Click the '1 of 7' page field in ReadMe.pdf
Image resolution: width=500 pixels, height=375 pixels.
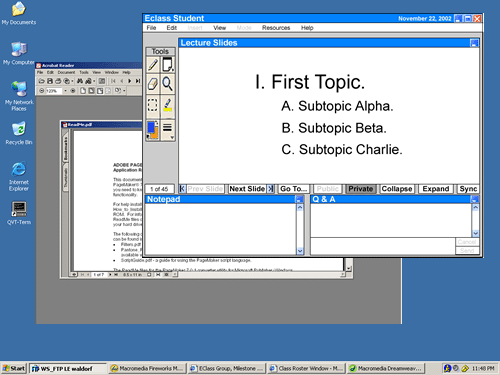[x=99, y=275]
